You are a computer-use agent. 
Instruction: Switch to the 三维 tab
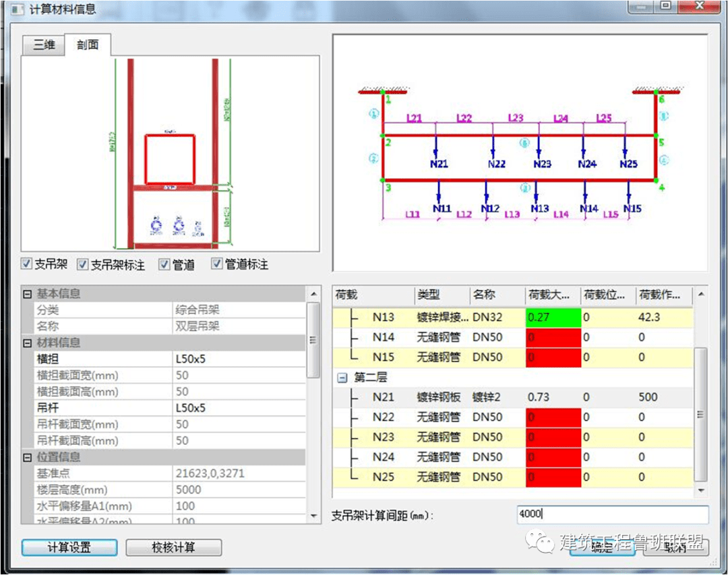click(x=44, y=45)
